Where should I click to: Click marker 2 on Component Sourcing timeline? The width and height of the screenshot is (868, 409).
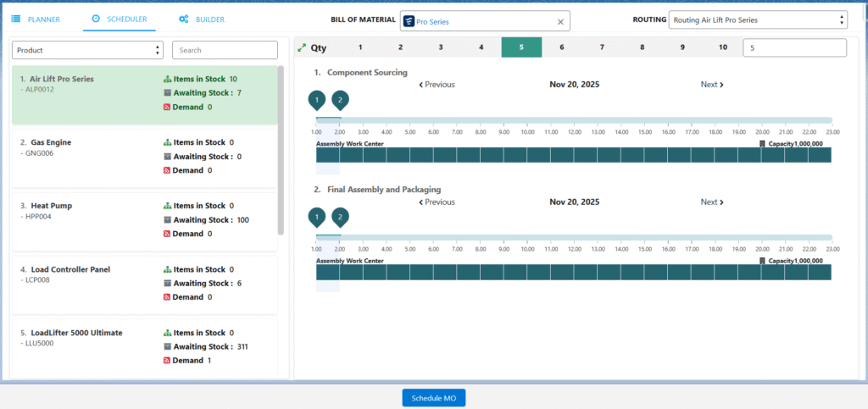[x=340, y=101]
